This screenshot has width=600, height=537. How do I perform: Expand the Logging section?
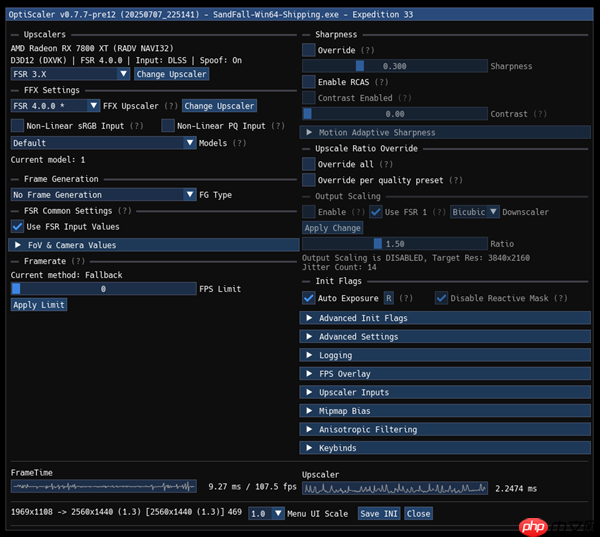(x=445, y=355)
